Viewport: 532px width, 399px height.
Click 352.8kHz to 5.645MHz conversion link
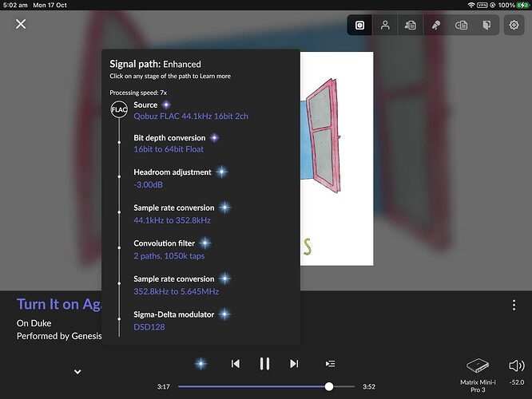click(x=176, y=291)
